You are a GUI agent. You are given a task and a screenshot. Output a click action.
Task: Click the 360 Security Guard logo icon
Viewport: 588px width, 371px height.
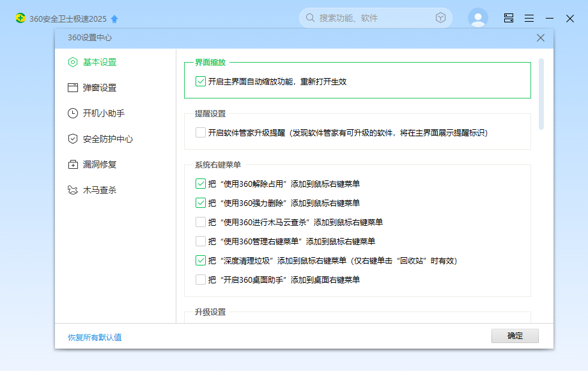tap(20, 18)
